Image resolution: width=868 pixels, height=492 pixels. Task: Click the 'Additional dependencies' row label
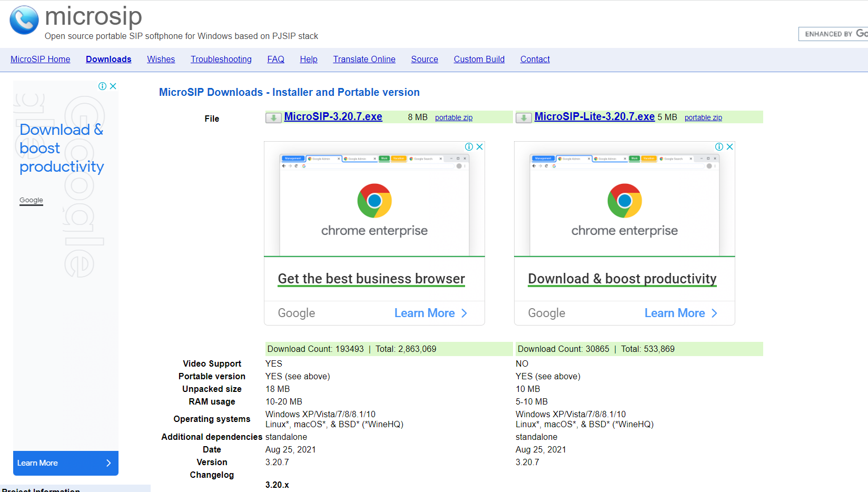[x=212, y=437]
